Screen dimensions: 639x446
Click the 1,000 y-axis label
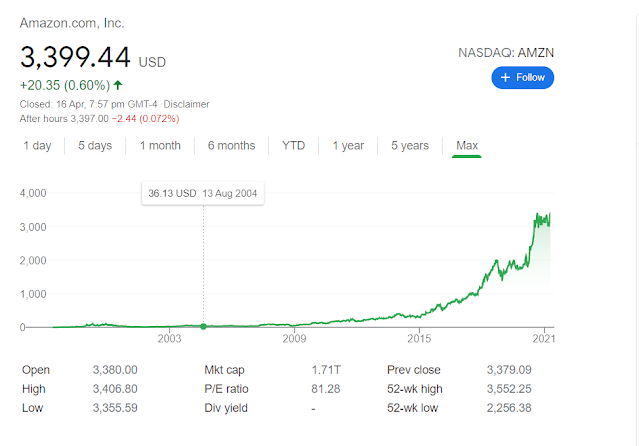[33, 294]
